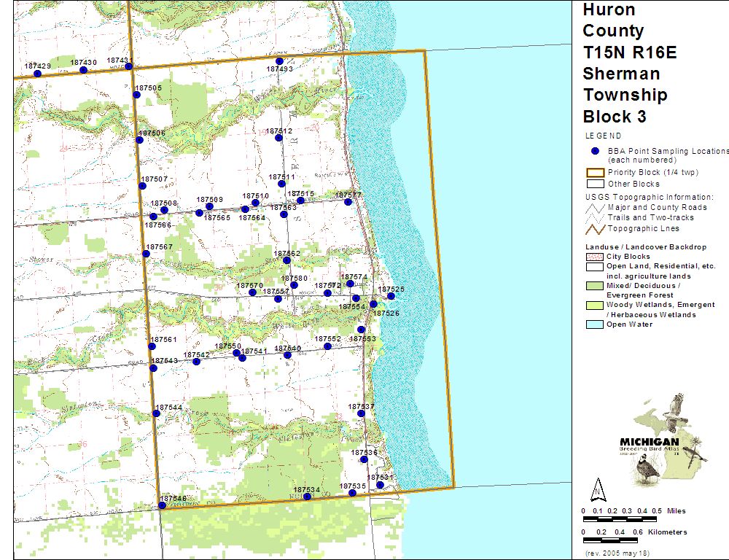Click sampling point 187493 at top
The height and width of the screenshot is (560, 729).
[x=279, y=61]
